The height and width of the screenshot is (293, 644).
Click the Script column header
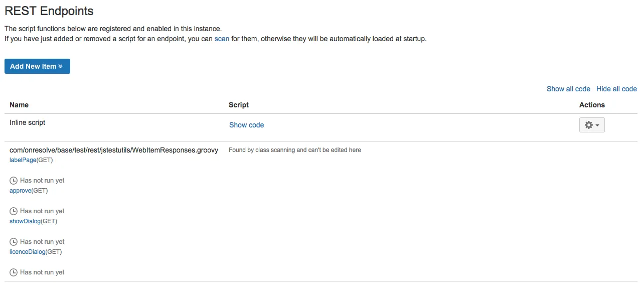[x=239, y=105]
